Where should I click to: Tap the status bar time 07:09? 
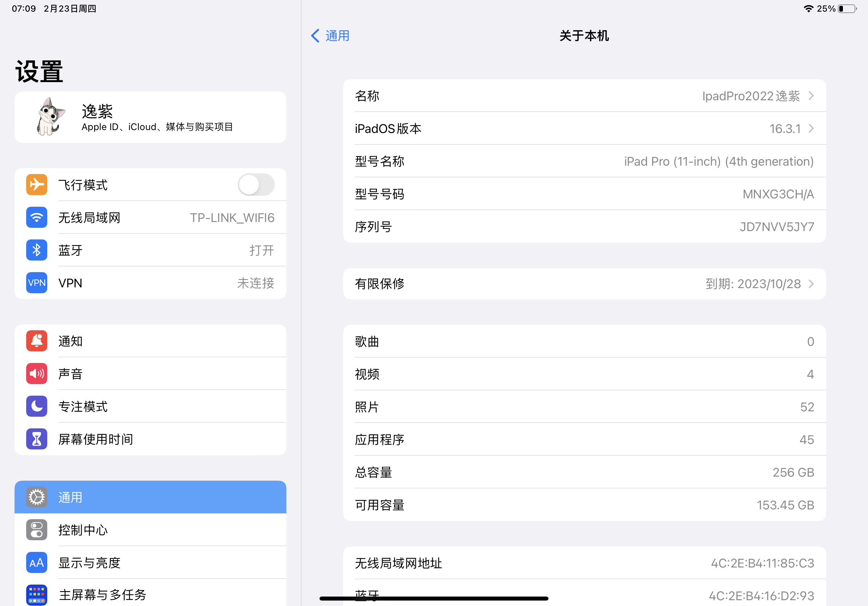[x=24, y=9]
